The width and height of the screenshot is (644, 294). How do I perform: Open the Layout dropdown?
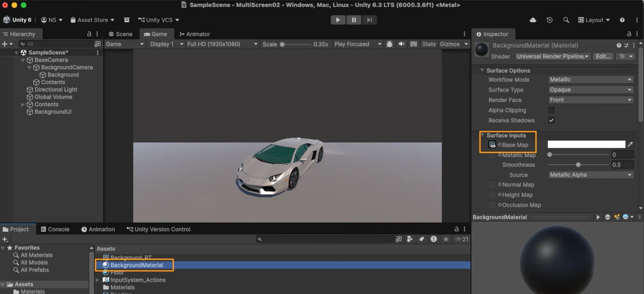(594, 20)
